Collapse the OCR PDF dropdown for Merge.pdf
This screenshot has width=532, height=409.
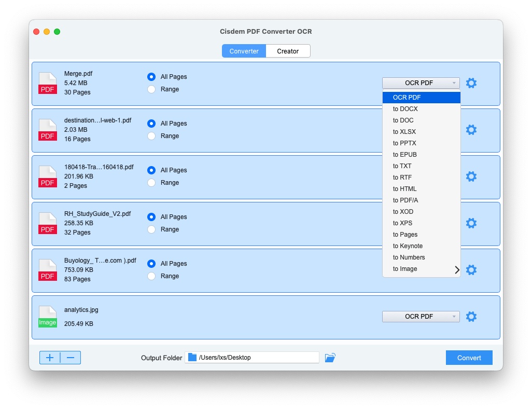pos(421,83)
